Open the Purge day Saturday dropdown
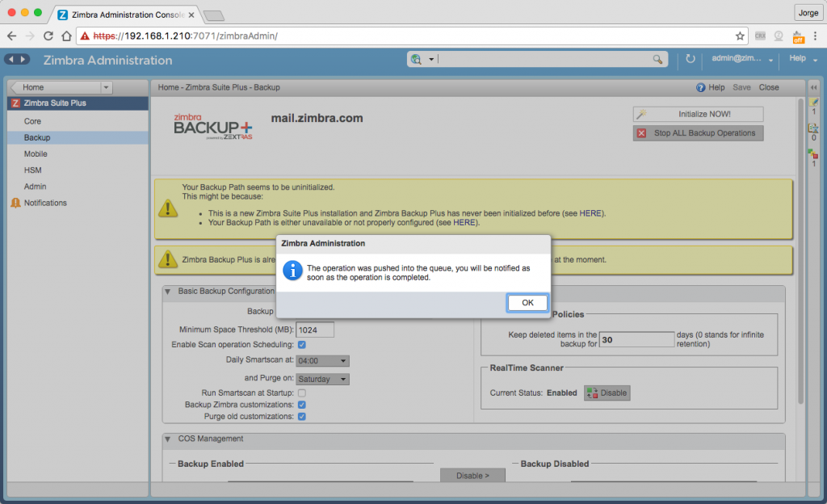This screenshot has width=827, height=504. click(x=322, y=379)
